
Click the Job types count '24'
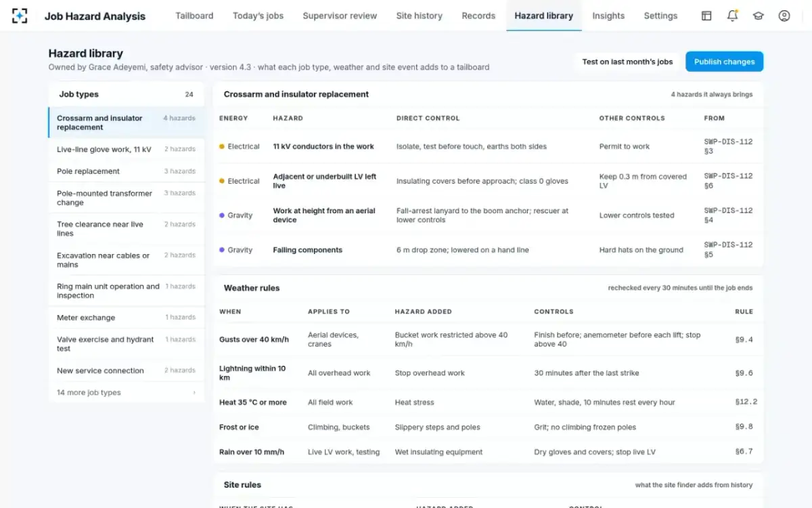click(189, 95)
